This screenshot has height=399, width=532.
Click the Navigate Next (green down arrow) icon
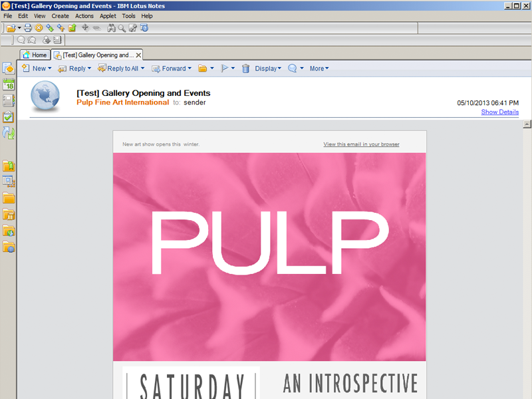coord(50,28)
